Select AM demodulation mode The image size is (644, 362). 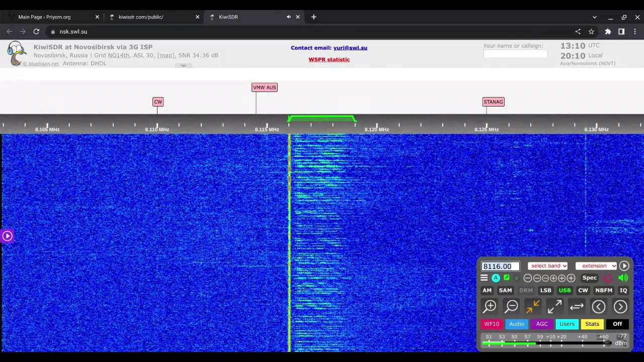(487, 290)
